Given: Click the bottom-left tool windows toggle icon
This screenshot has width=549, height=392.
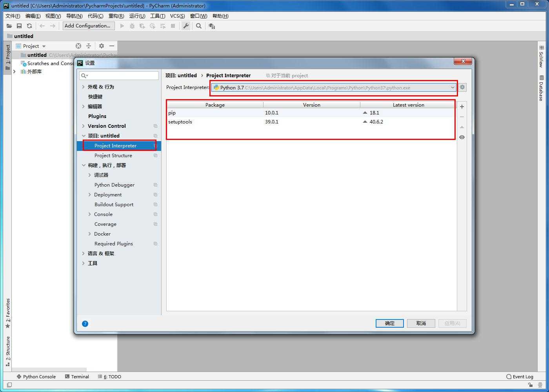Looking at the screenshot, I should tap(9, 385).
